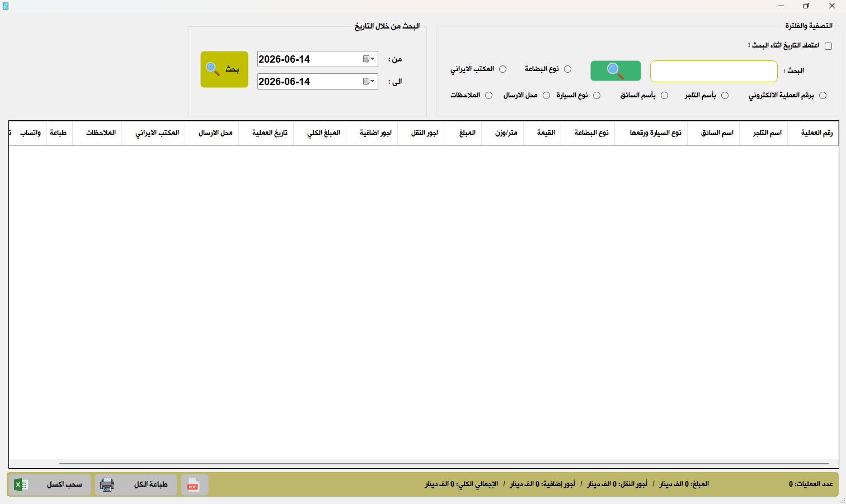846x504 pixels.
Task: Select نوع السيارة radio option
Action: (596, 96)
